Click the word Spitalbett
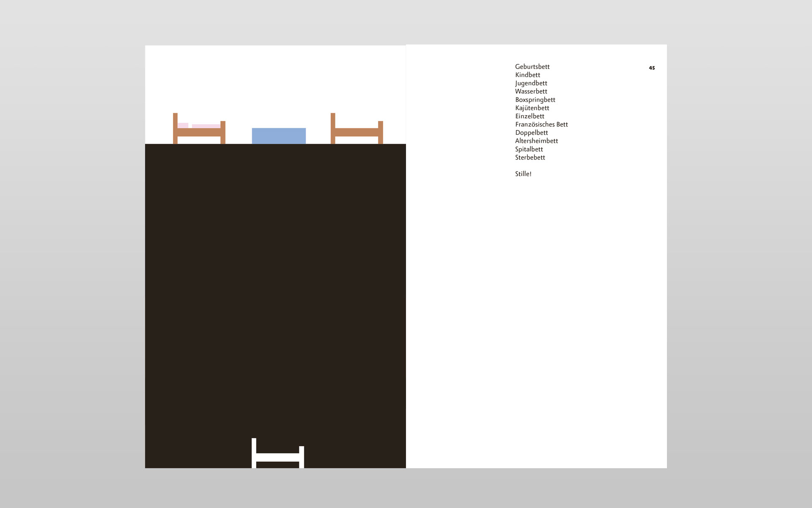This screenshot has width=812, height=508. tap(529, 149)
